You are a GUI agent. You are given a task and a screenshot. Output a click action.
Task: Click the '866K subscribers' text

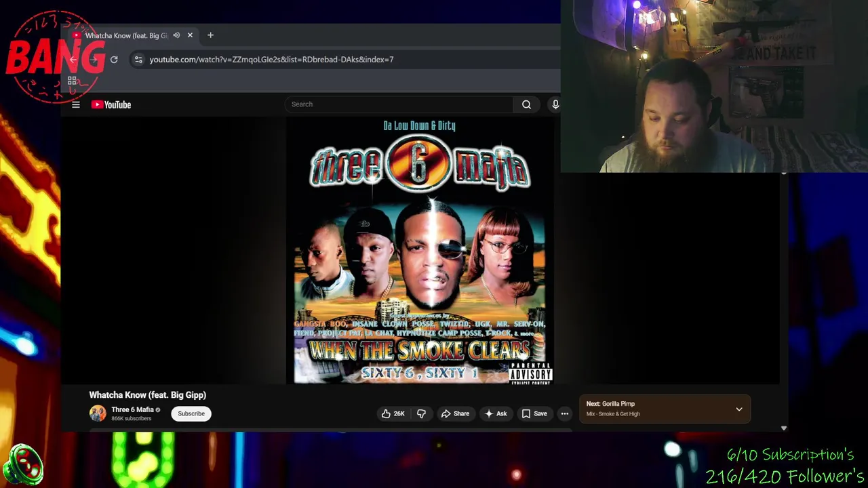[132, 419]
